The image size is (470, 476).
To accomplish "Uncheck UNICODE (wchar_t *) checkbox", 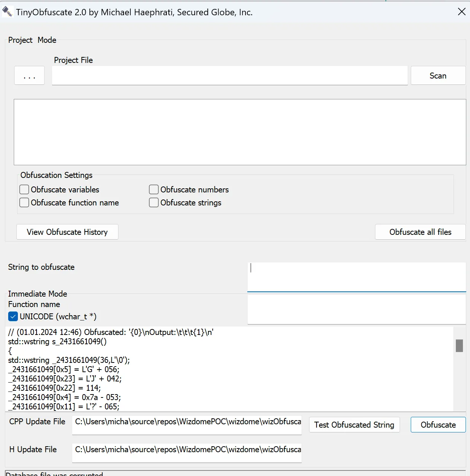I will click(x=13, y=316).
